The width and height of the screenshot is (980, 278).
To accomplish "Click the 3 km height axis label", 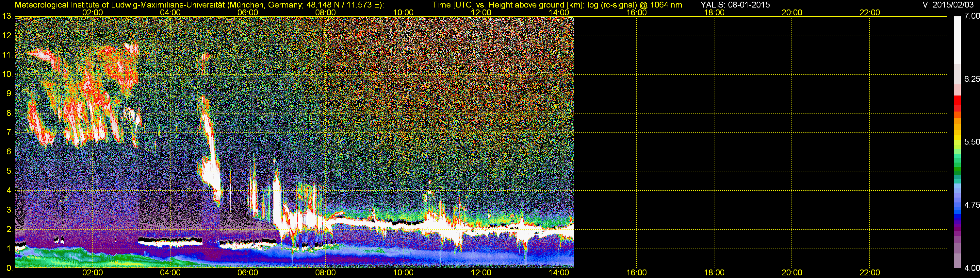I will 9,210.
